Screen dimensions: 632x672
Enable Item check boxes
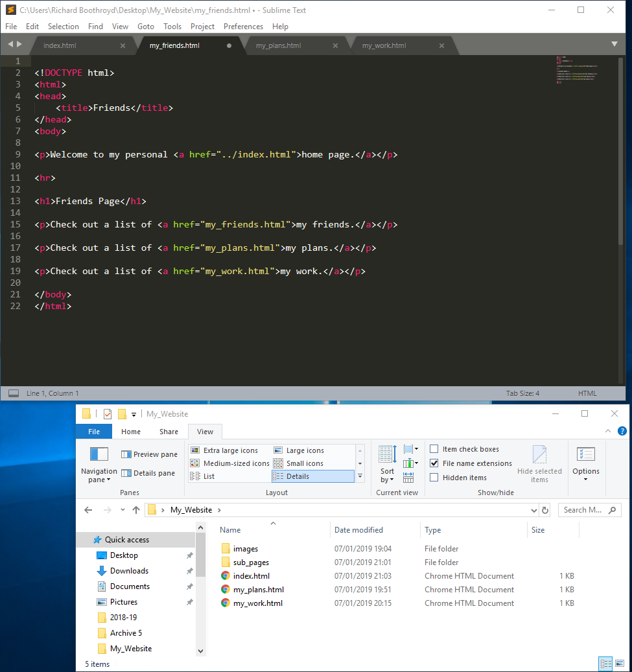click(x=434, y=448)
